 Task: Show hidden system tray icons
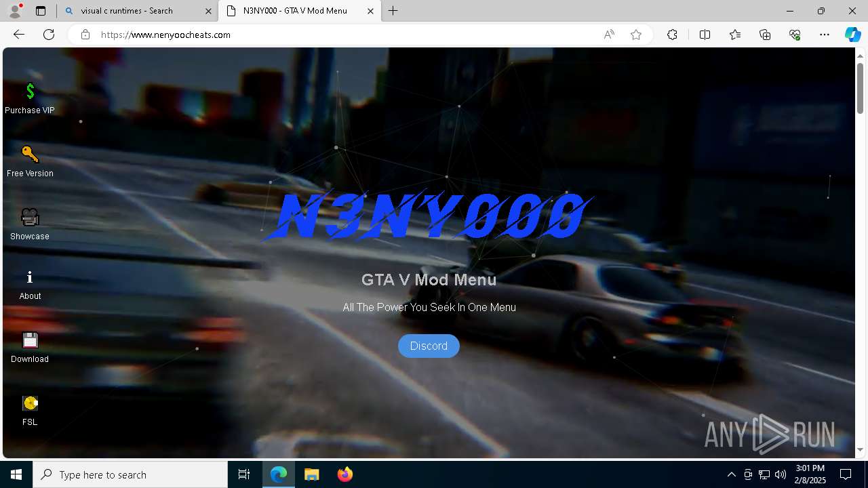click(731, 474)
